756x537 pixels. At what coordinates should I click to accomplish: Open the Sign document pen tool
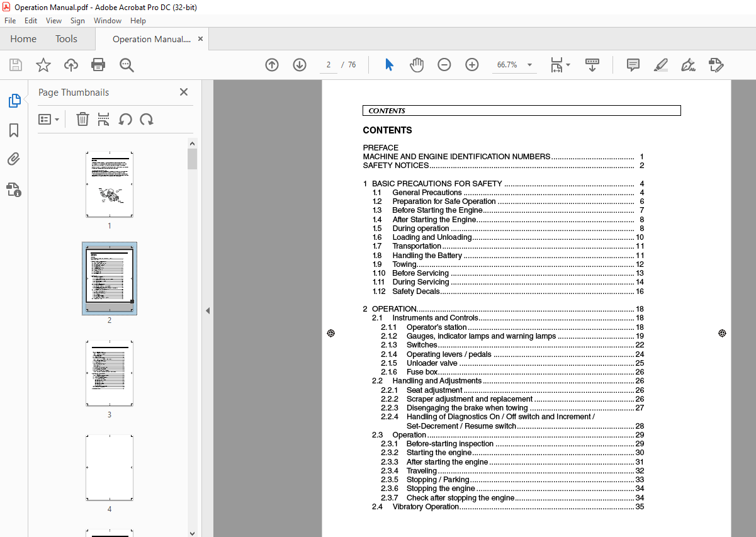pyautogui.click(x=688, y=65)
